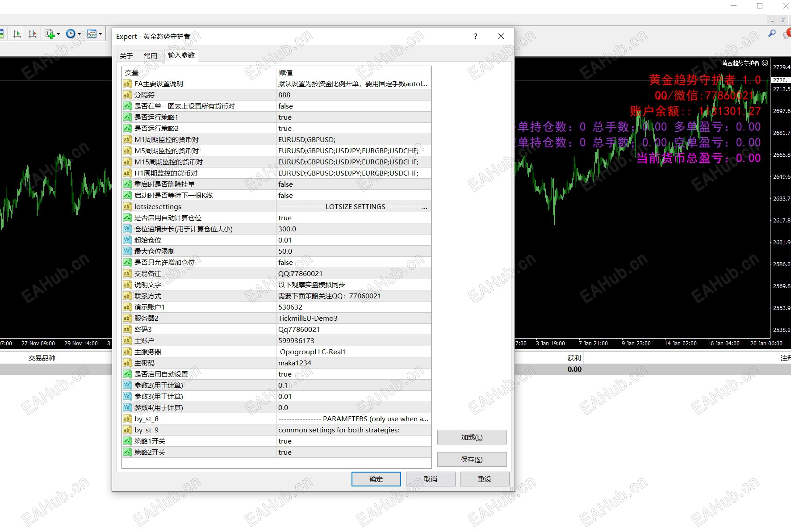Click the help question mark in Expert dialog

(x=475, y=36)
